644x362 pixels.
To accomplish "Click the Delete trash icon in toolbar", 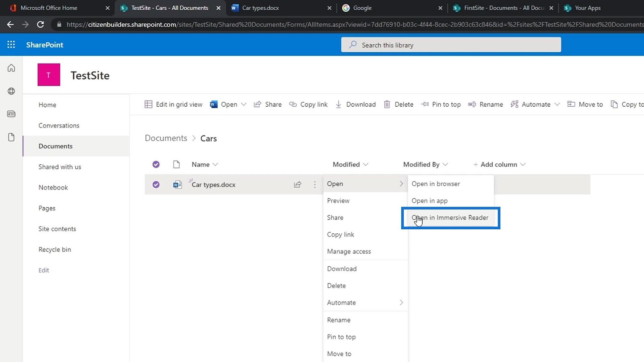I will click(387, 104).
